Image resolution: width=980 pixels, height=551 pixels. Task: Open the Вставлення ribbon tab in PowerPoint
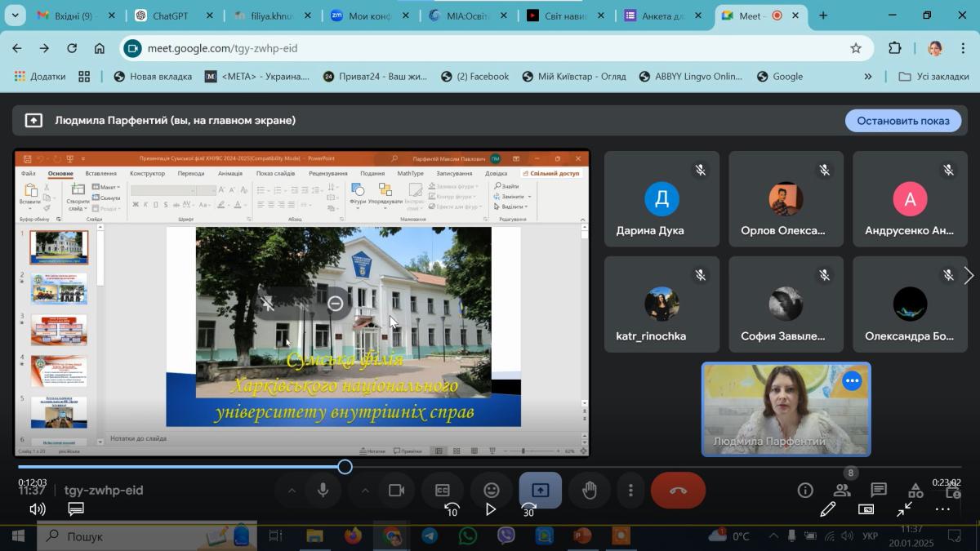coord(101,173)
